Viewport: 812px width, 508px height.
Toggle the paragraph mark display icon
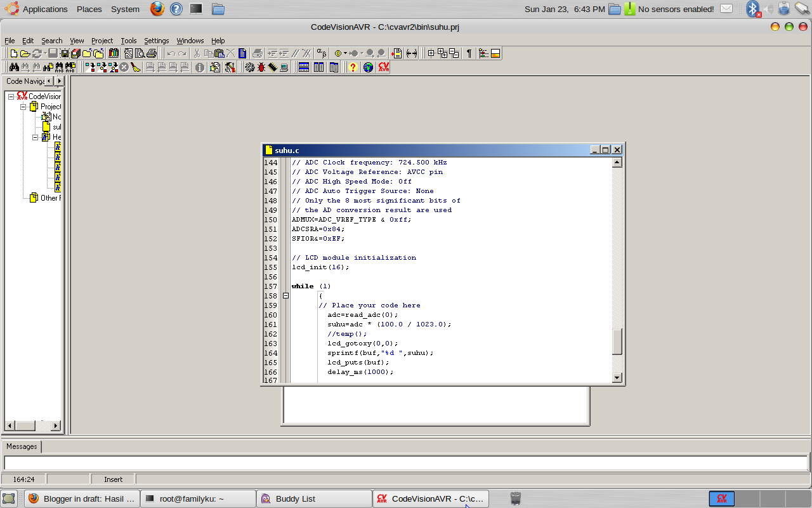pos(469,53)
